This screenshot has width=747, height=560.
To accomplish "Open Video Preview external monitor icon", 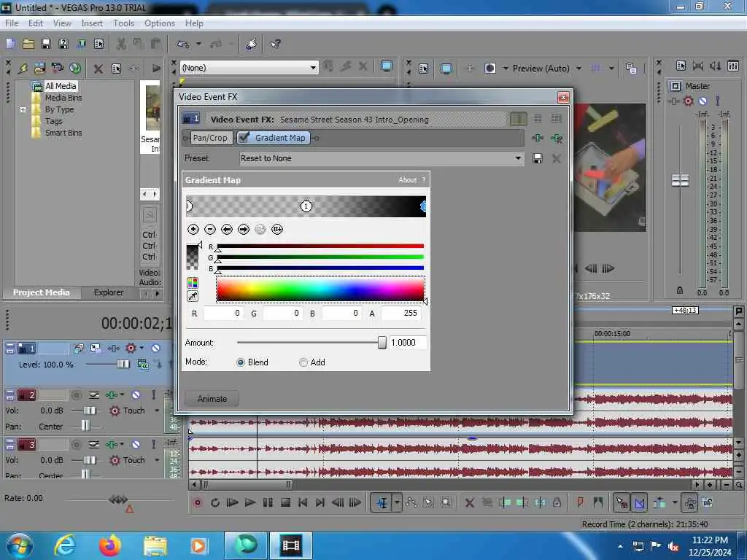I will (446, 69).
